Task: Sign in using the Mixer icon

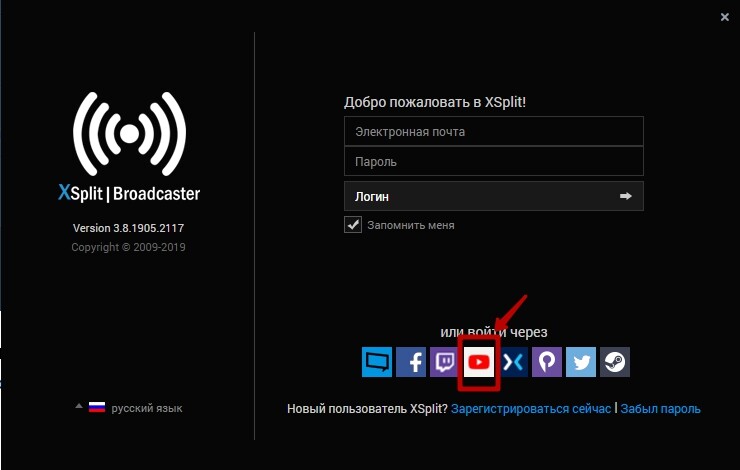Action: tap(513, 362)
